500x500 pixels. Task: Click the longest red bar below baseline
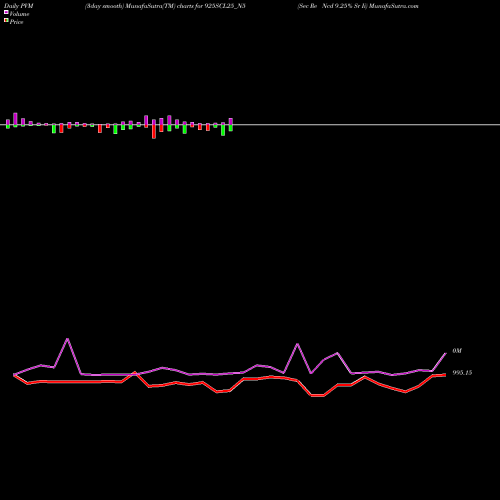click(154, 132)
